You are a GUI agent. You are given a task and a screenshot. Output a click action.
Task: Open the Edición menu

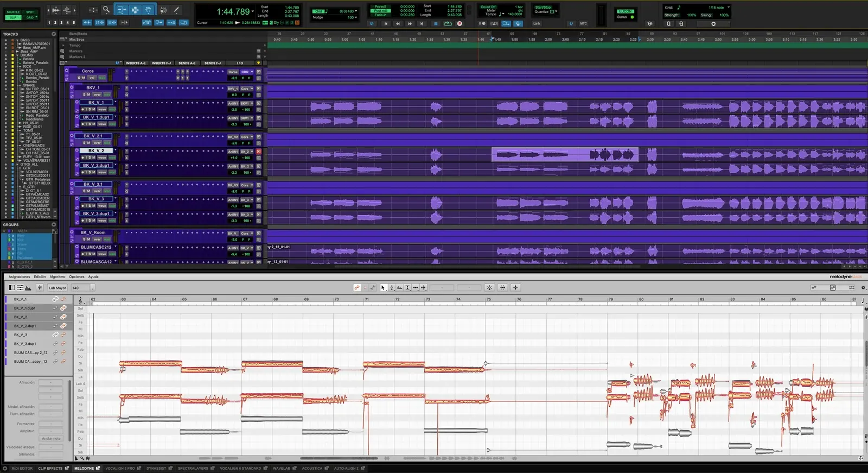point(40,277)
